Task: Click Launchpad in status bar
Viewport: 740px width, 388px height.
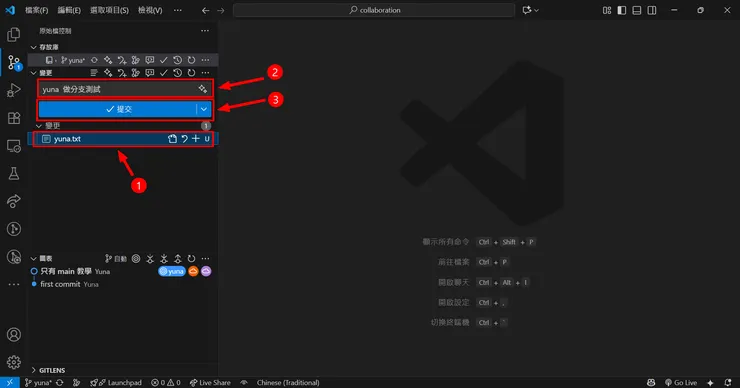Action: (116, 383)
